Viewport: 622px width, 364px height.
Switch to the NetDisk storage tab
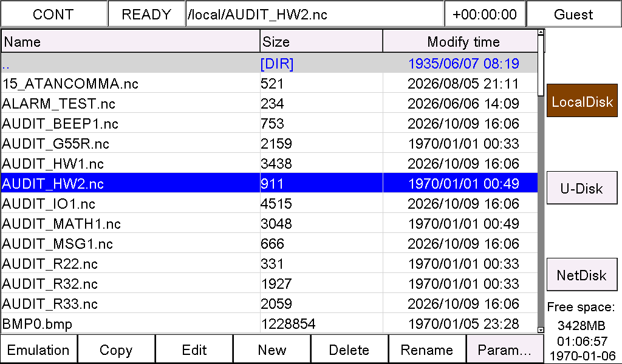(x=582, y=274)
